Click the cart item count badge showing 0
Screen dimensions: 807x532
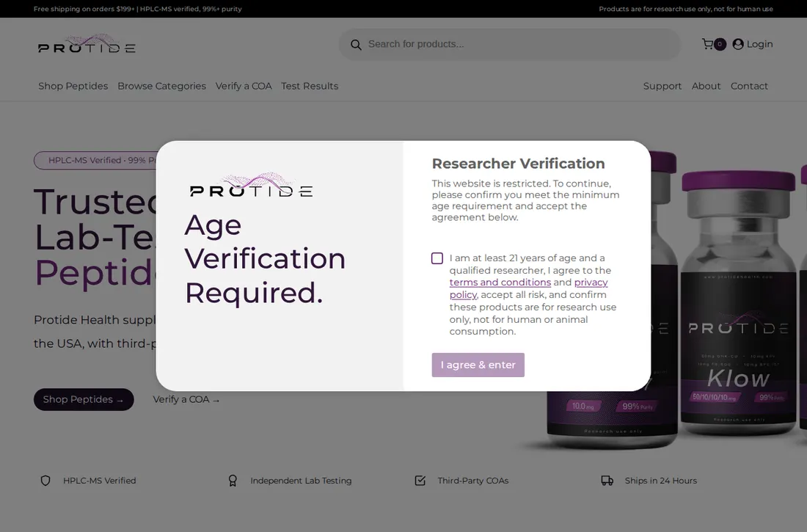pyautogui.click(x=720, y=44)
